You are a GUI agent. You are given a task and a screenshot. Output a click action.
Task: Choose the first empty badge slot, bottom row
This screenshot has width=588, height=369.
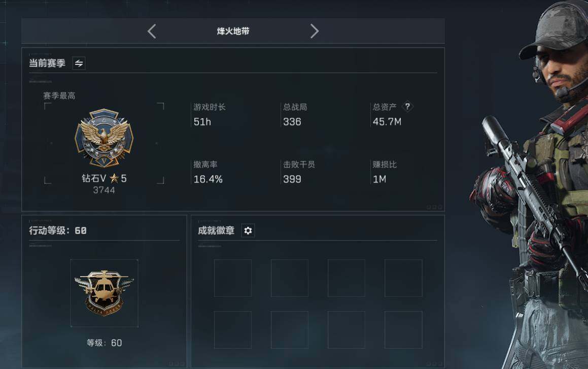[233, 329]
